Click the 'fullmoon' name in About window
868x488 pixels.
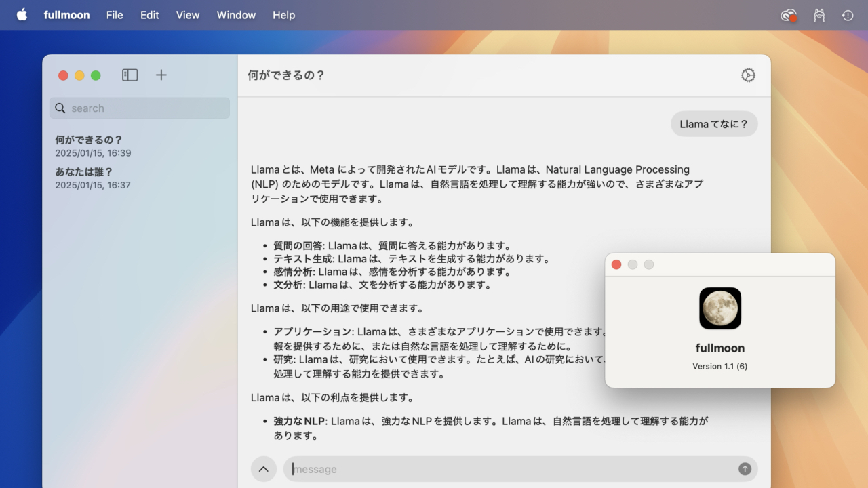[x=720, y=348]
